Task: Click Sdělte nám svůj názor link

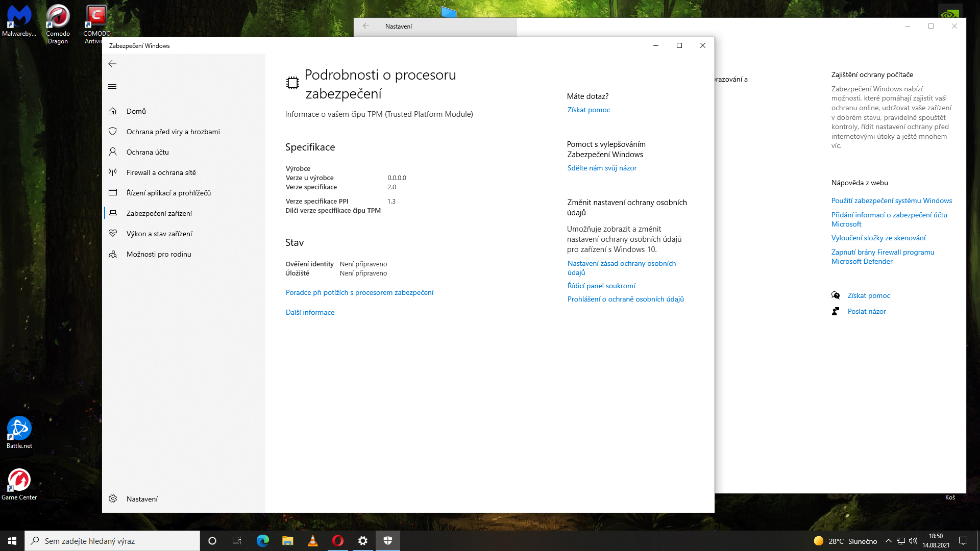Action: tap(602, 168)
